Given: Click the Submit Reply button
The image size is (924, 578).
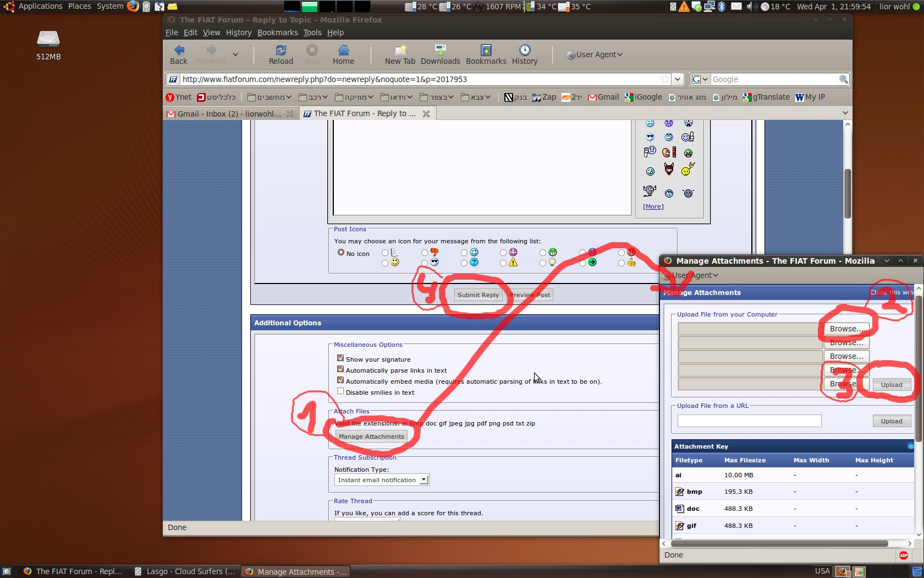Looking at the screenshot, I should click(x=478, y=295).
